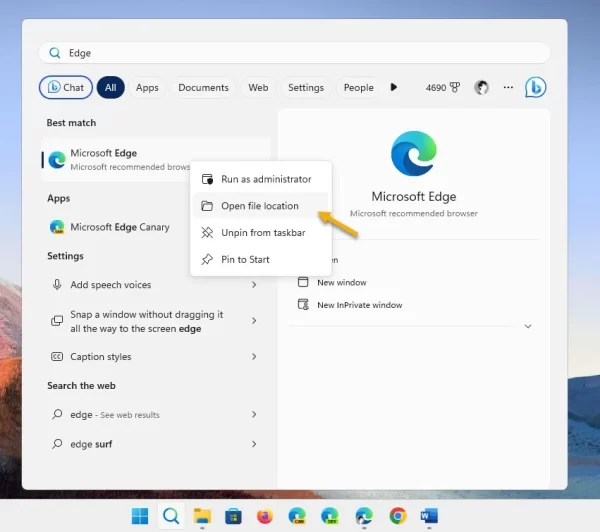Click the Bing chat icon at top right
Image resolution: width=600 pixels, height=532 pixels.
tap(535, 87)
